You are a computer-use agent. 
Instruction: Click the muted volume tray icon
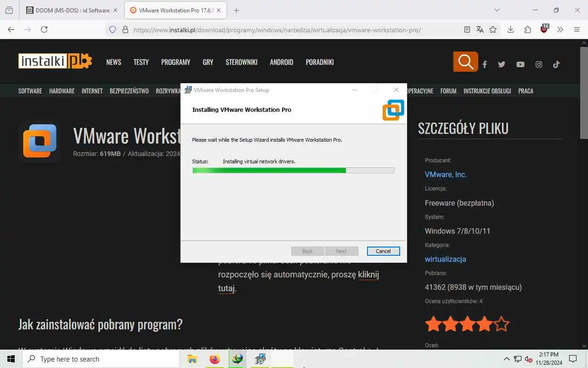pos(529,359)
